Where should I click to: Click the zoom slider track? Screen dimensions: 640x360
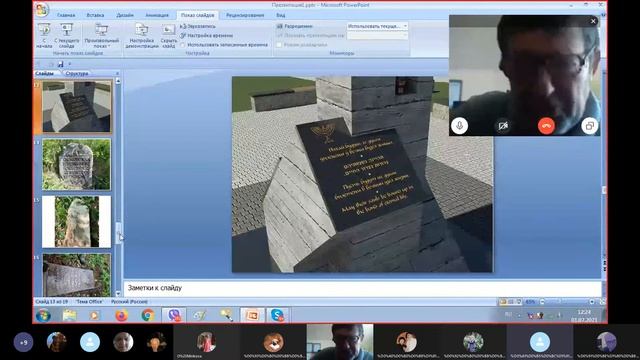click(567, 302)
